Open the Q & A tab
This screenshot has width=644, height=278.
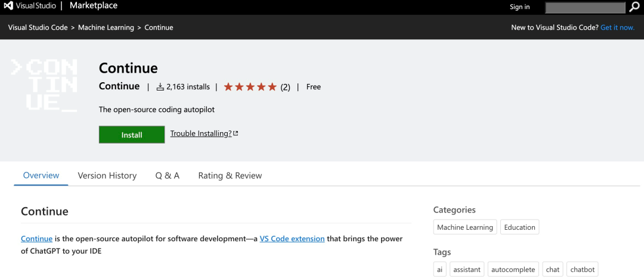tap(167, 176)
